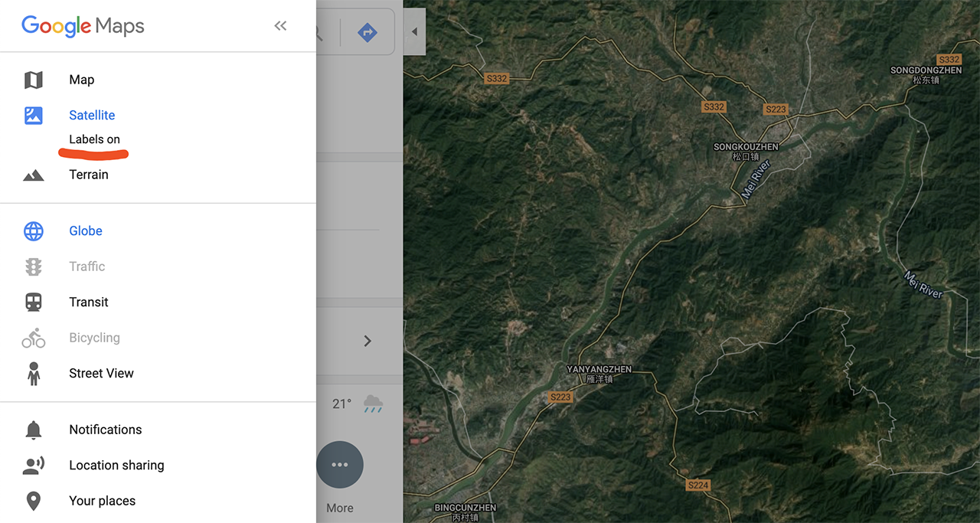Activate the Street View pegman icon
The image size is (980, 523).
point(34,374)
